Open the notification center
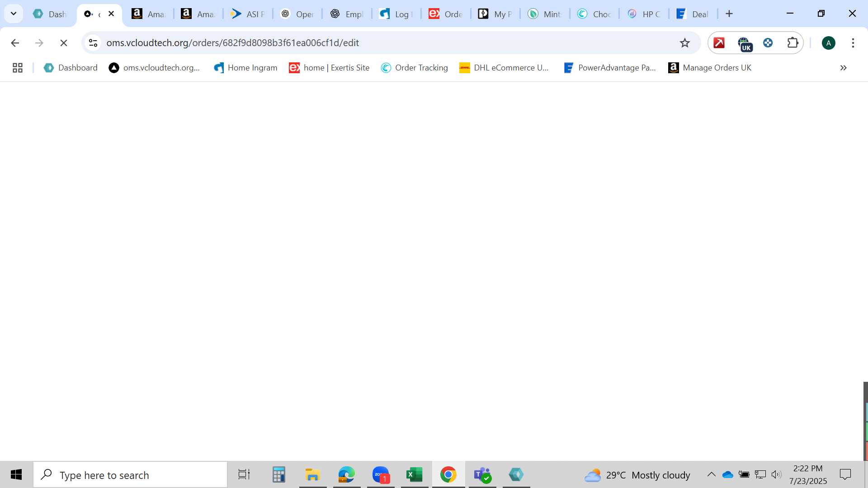The height and width of the screenshot is (488, 868). (x=845, y=475)
